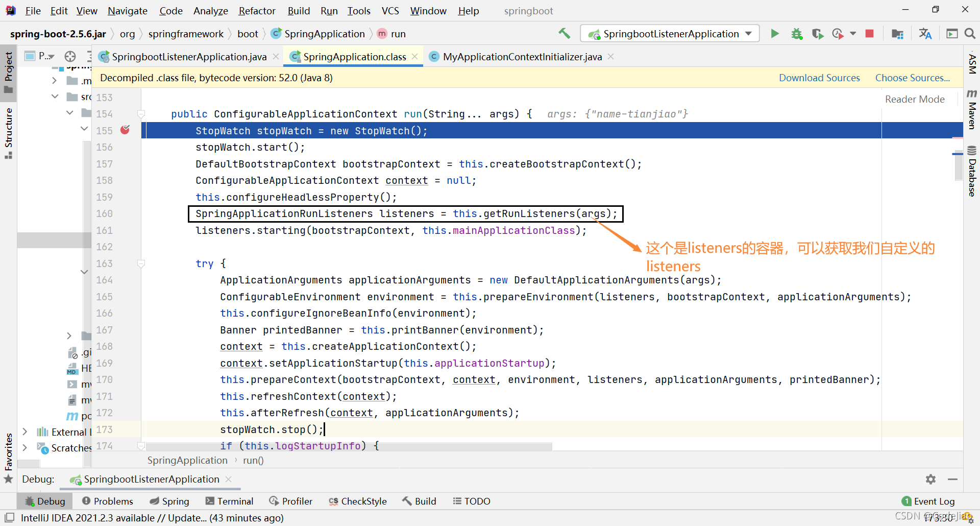The width and height of the screenshot is (980, 526).
Task: Open the dropdown arrow next to profiler run
Action: coord(853,34)
